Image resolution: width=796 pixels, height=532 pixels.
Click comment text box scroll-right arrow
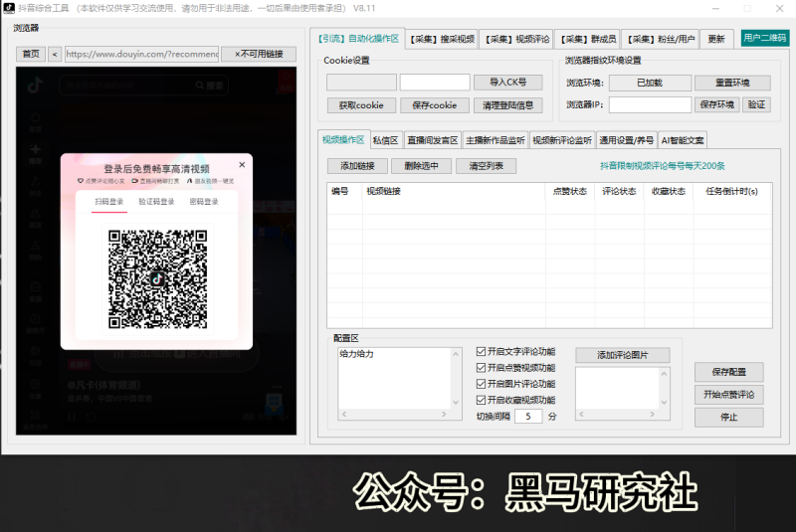pyautogui.click(x=444, y=415)
